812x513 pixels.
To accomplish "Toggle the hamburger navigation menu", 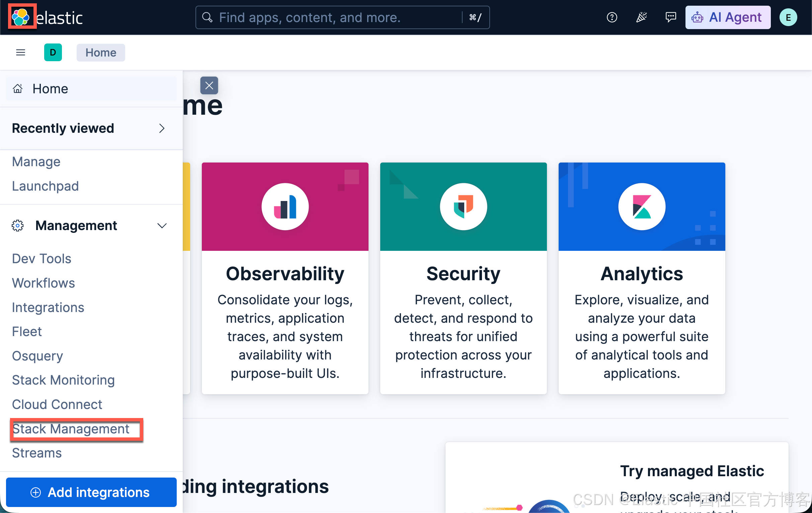I will pos(20,52).
